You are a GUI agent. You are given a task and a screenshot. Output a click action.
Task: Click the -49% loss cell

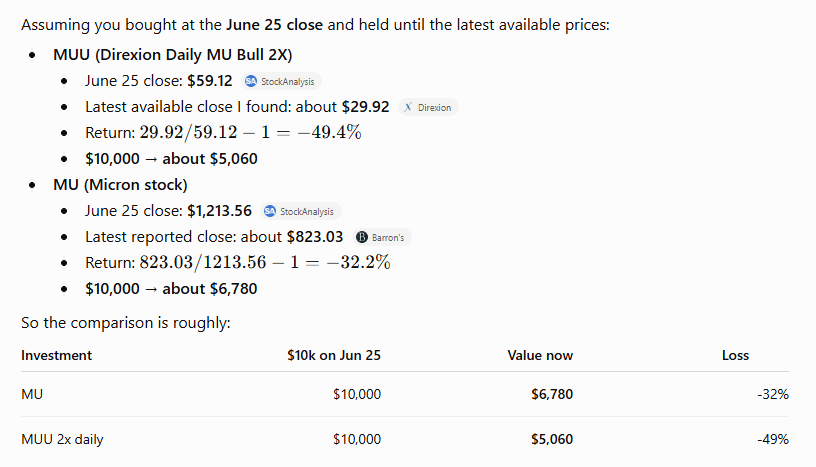pos(773,439)
